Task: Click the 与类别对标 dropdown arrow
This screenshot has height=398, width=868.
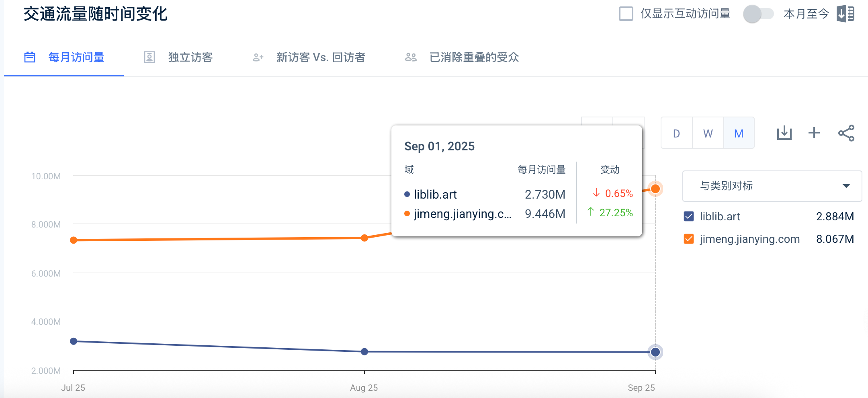Action: click(x=846, y=186)
